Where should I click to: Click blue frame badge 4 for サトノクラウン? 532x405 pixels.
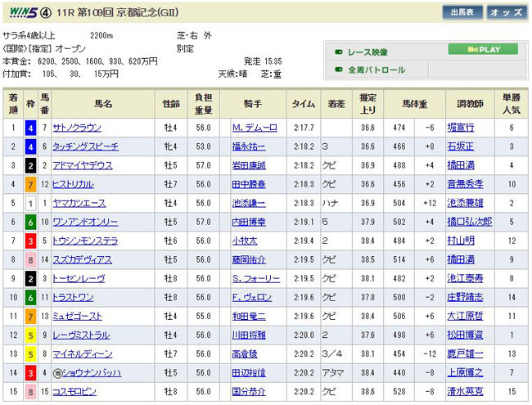click(29, 128)
